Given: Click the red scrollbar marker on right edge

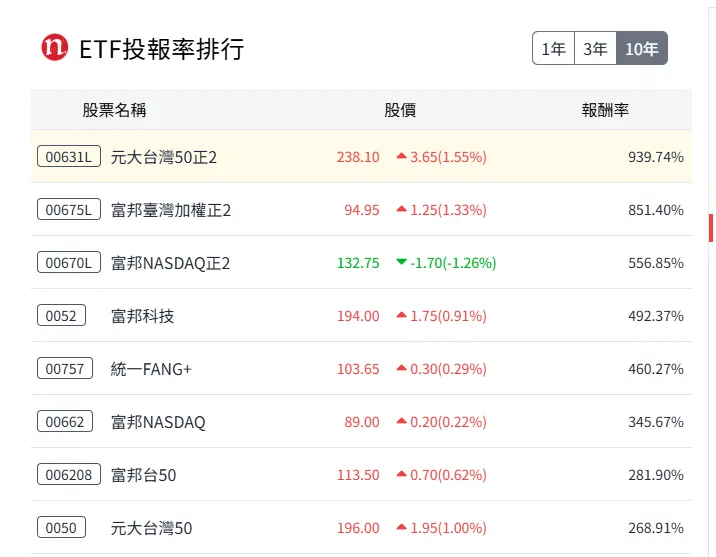Looking at the screenshot, I should 711,228.
